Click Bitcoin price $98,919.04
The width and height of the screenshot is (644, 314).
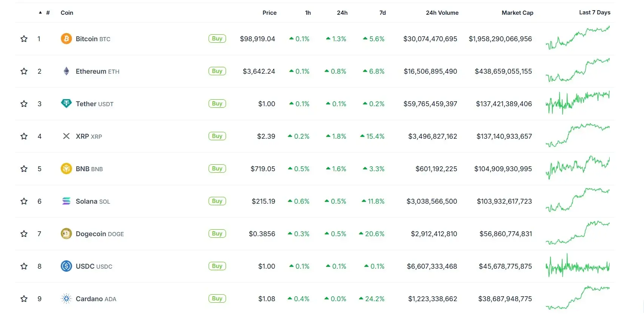(x=258, y=39)
